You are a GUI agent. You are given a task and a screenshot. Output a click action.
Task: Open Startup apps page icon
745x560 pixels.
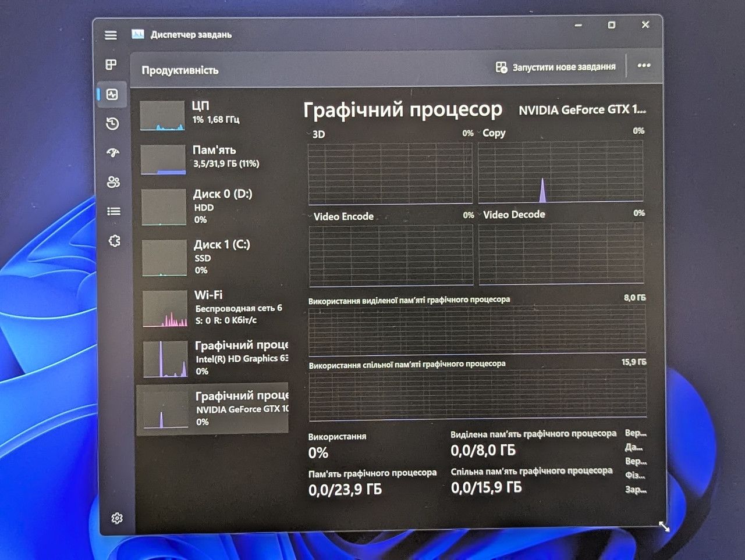pyautogui.click(x=113, y=153)
